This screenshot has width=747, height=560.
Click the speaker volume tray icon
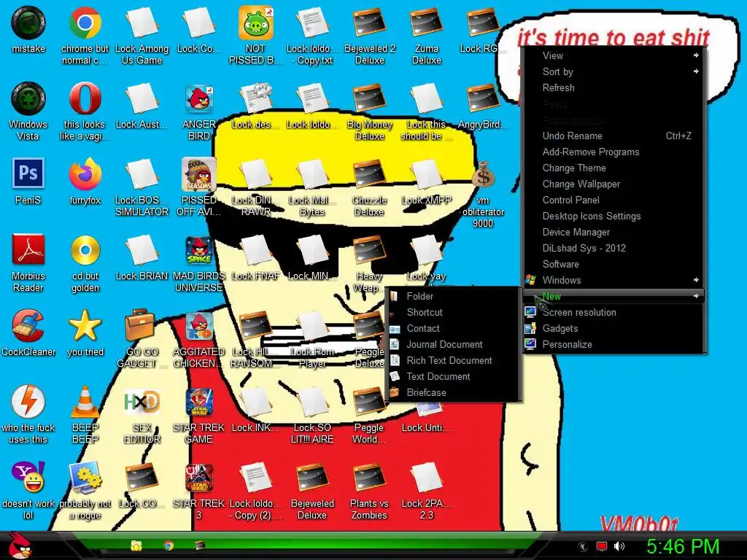[619, 546]
